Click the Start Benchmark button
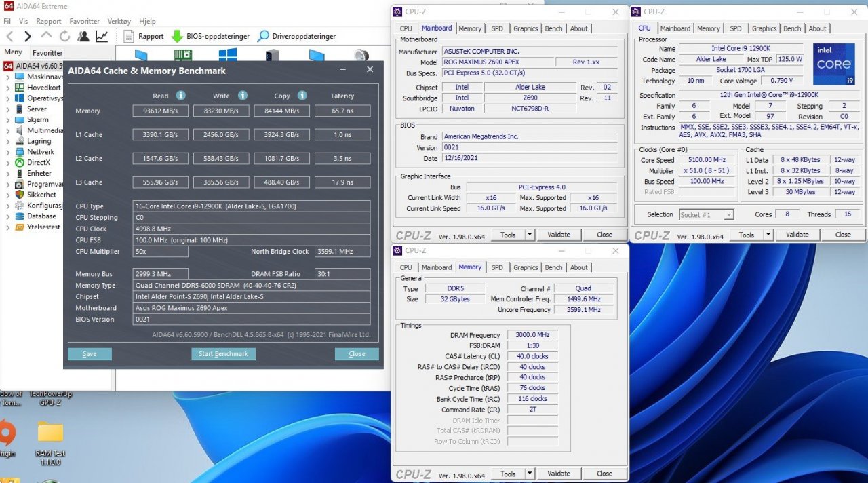The image size is (868, 483). pyautogui.click(x=223, y=353)
